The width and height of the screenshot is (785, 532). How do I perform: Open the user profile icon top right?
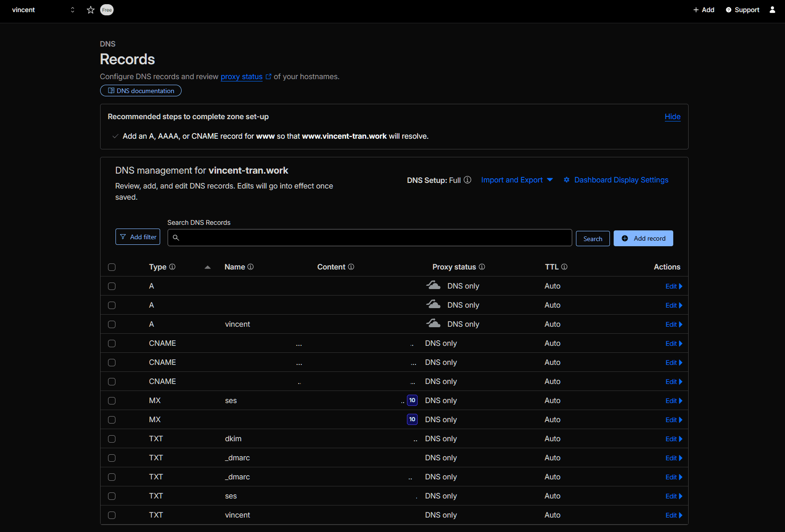[x=772, y=9]
